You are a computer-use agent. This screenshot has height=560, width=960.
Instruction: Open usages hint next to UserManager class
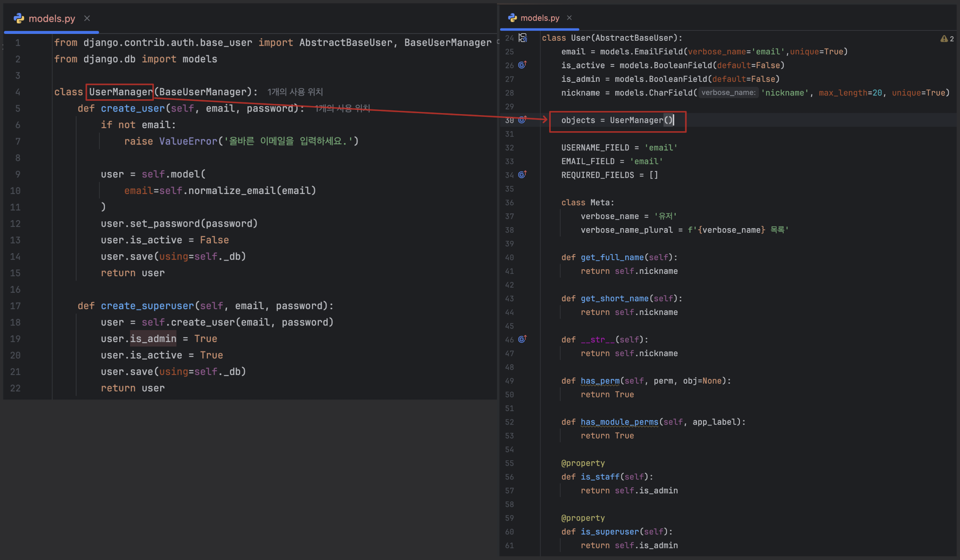point(295,92)
